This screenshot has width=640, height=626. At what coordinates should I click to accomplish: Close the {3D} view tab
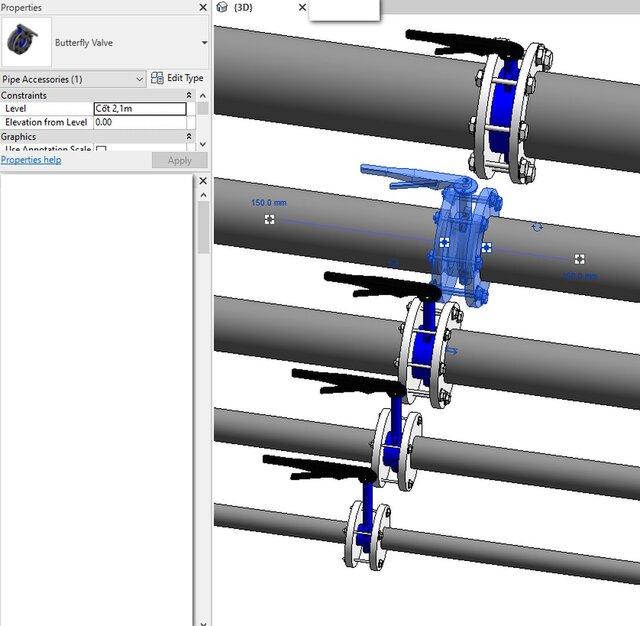pyautogui.click(x=302, y=8)
